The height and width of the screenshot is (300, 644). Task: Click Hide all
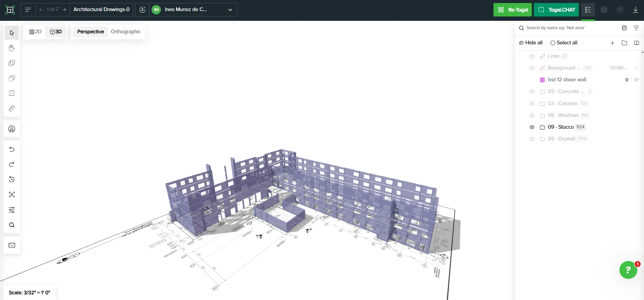click(531, 43)
